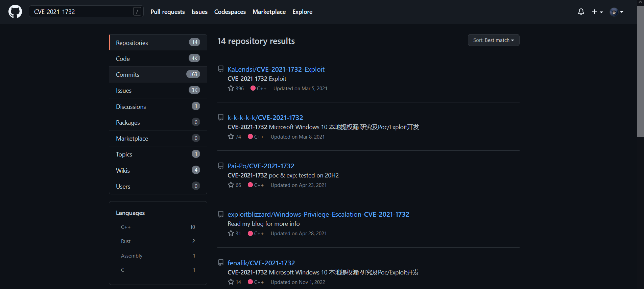This screenshot has height=289, width=644.
Task: Click the repo icon beside k-k-k-k-k result
Action: pos(221,117)
